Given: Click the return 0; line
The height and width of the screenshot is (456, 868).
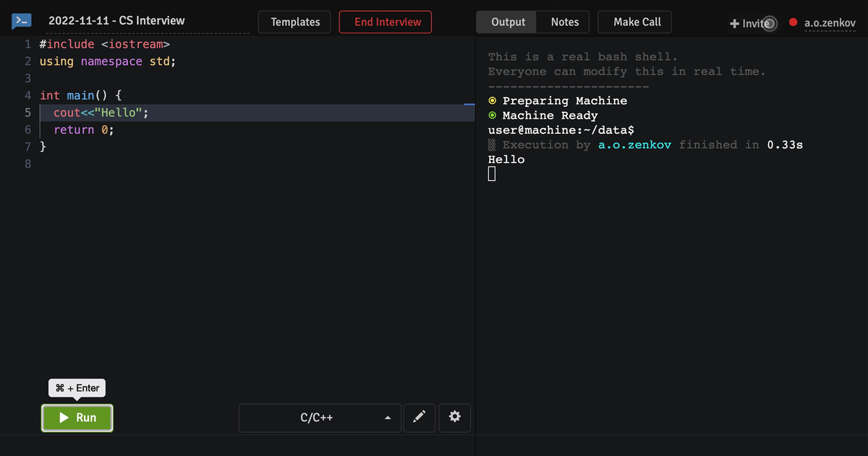Looking at the screenshot, I should pos(84,130).
